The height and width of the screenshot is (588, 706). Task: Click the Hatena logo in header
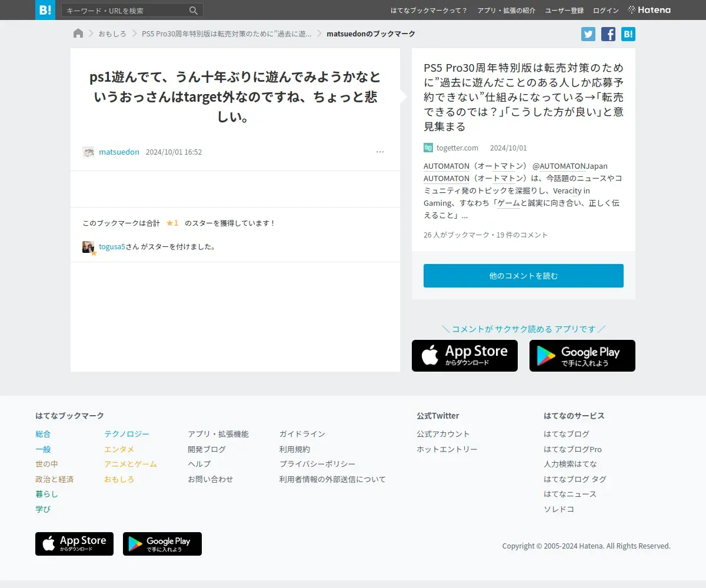(x=650, y=10)
